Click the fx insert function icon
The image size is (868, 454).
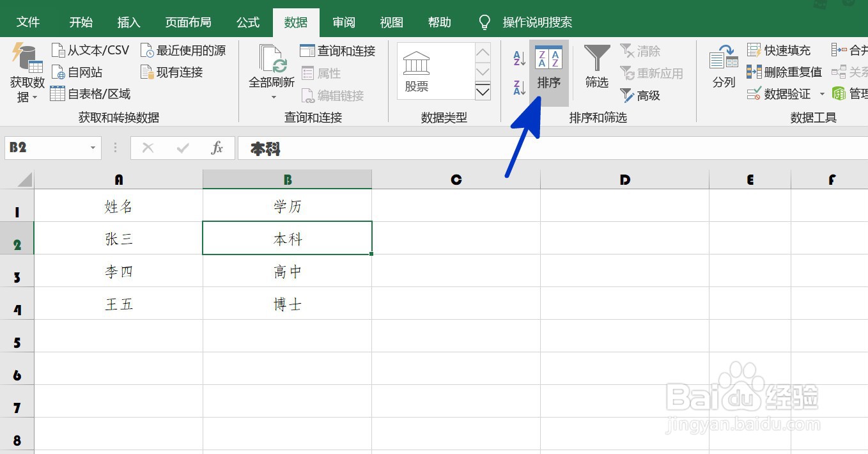point(217,148)
